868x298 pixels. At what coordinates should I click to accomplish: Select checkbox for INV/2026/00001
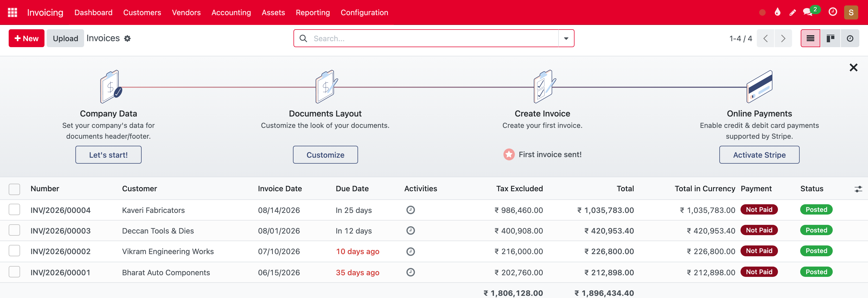coord(14,272)
